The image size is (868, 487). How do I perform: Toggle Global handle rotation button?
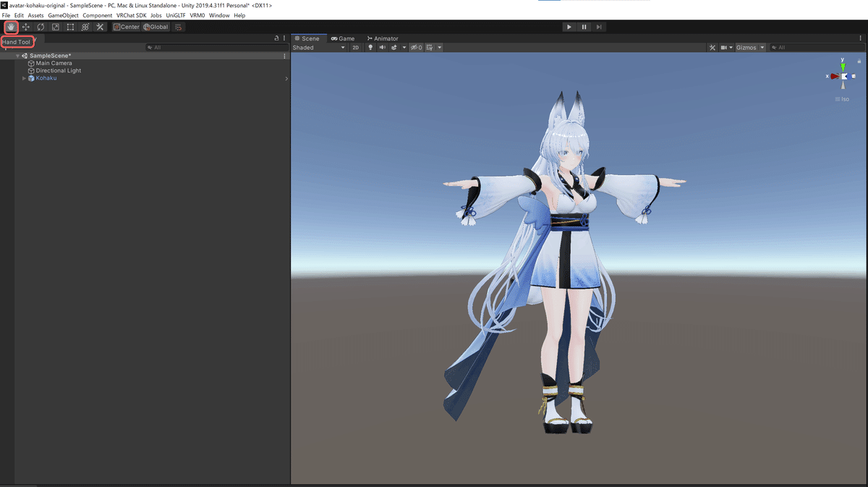pos(156,27)
